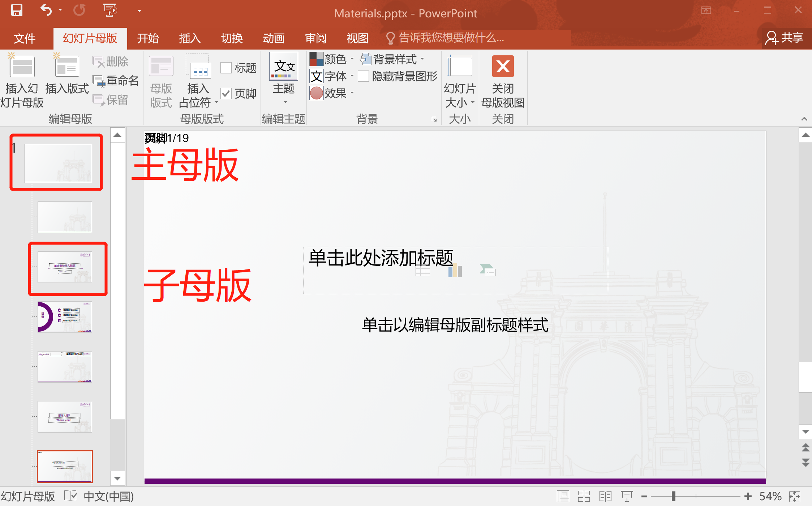Click the 保留 preserve button

coord(111,100)
